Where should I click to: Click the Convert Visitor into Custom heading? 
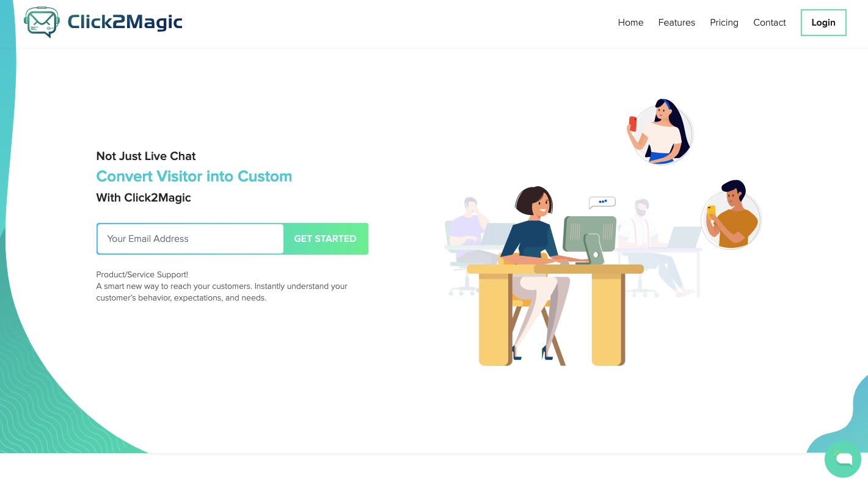tap(194, 177)
